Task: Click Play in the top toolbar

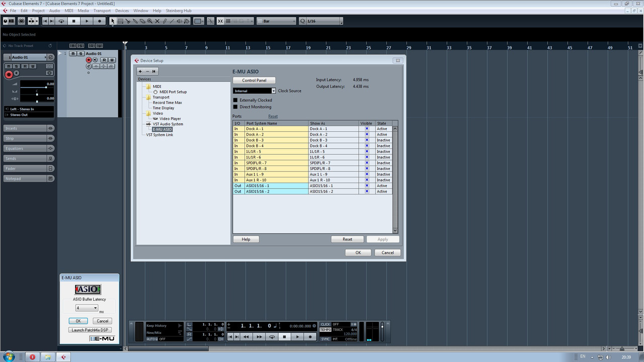Action: coord(87,21)
